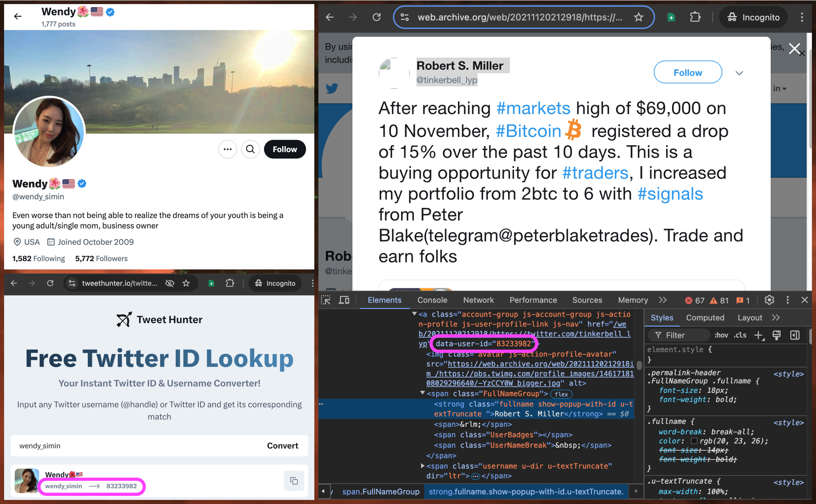This screenshot has width=816, height=504.
Task: Close the tweet popup with the X
Action: [794, 49]
